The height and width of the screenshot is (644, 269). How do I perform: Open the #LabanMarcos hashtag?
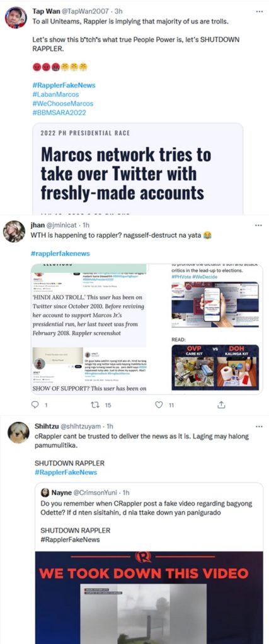pos(55,94)
